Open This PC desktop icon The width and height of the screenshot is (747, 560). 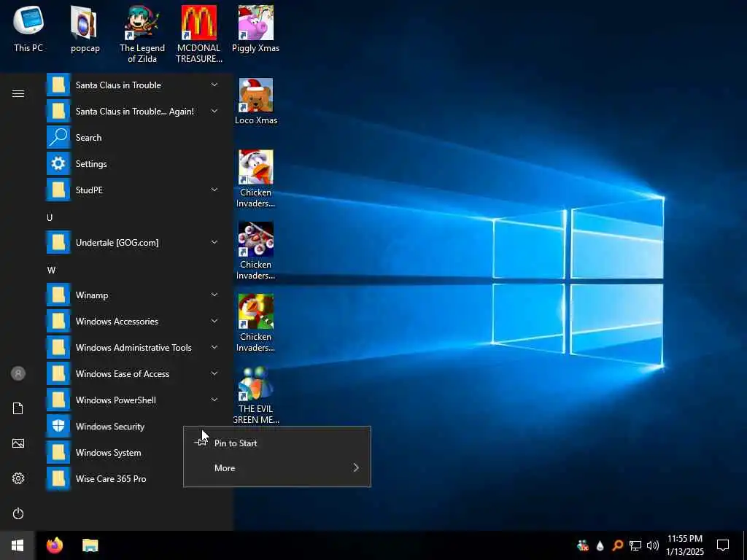pyautogui.click(x=28, y=28)
